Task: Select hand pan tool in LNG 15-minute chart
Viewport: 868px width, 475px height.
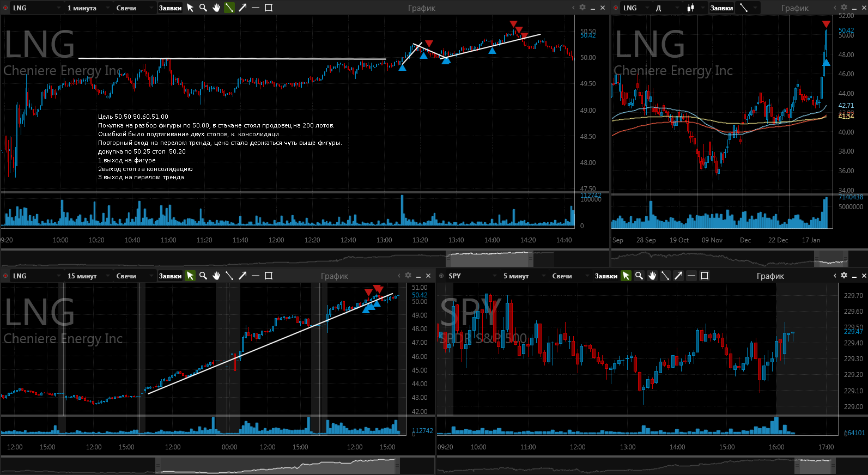Action: [x=216, y=276]
